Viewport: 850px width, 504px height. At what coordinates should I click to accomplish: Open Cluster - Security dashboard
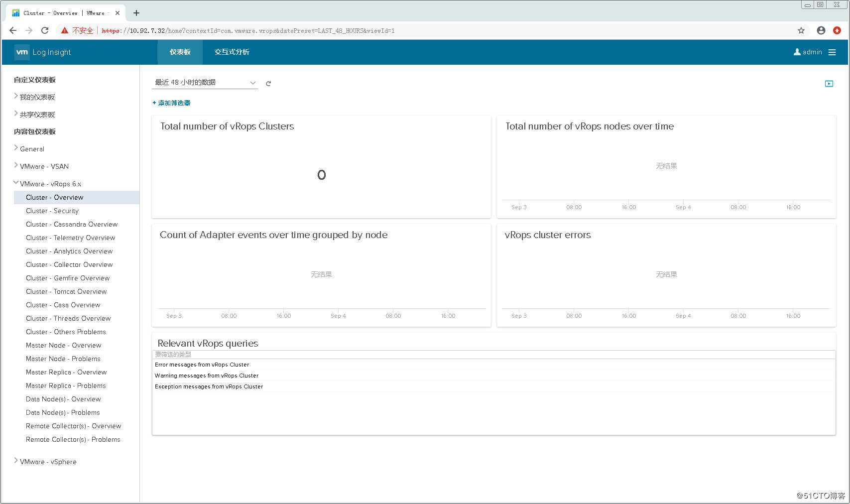[x=52, y=211]
